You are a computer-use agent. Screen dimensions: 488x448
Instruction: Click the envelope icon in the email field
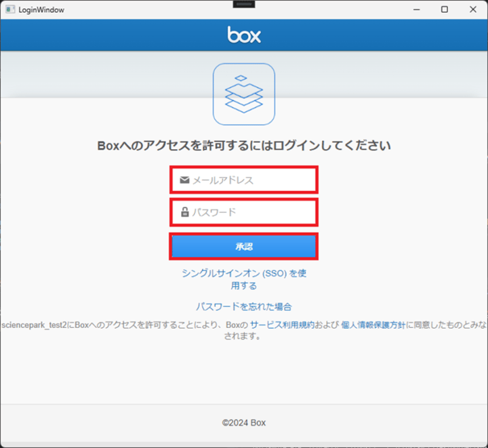[x=184, y=180]
